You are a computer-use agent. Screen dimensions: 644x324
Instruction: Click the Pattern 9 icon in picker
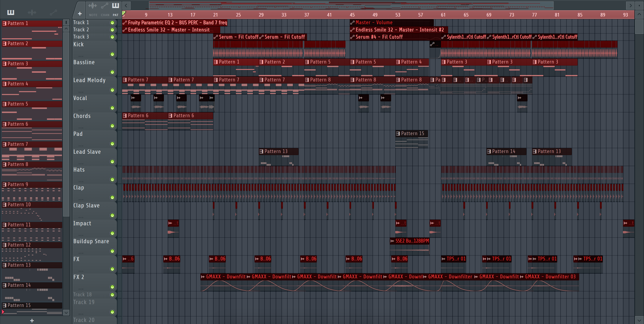click(x=4, y=184)
